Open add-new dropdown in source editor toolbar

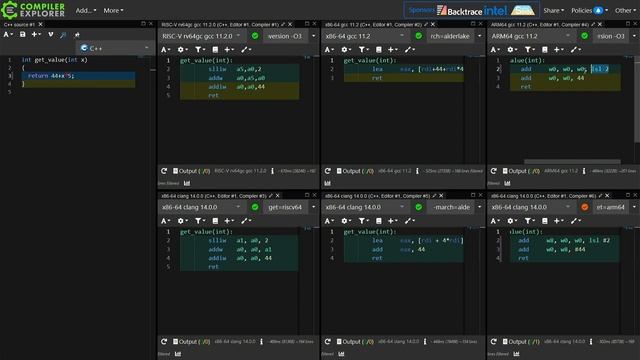point(36,35)
